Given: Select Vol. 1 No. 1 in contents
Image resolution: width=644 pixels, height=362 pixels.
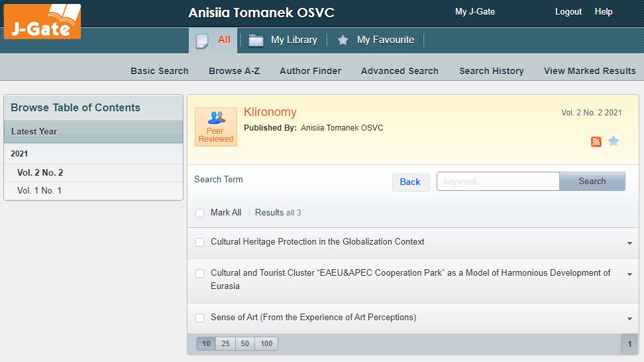Looking at the screenshot, I should [40, 191].
